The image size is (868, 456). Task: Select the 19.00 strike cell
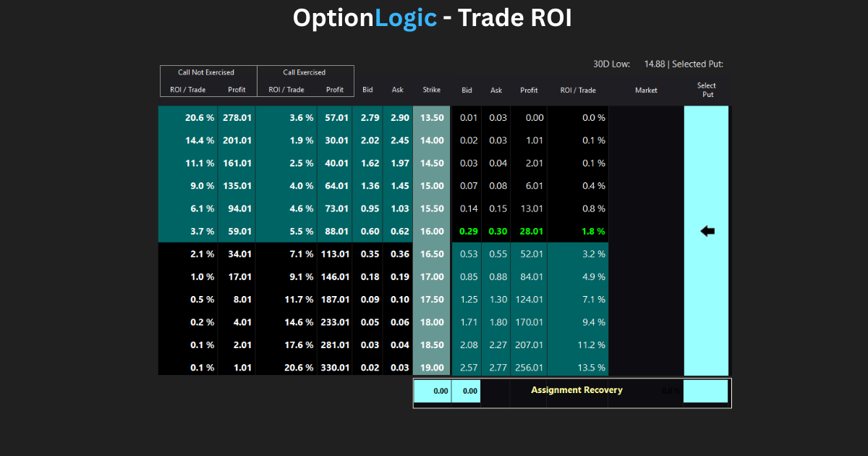(x=432, y=367)
